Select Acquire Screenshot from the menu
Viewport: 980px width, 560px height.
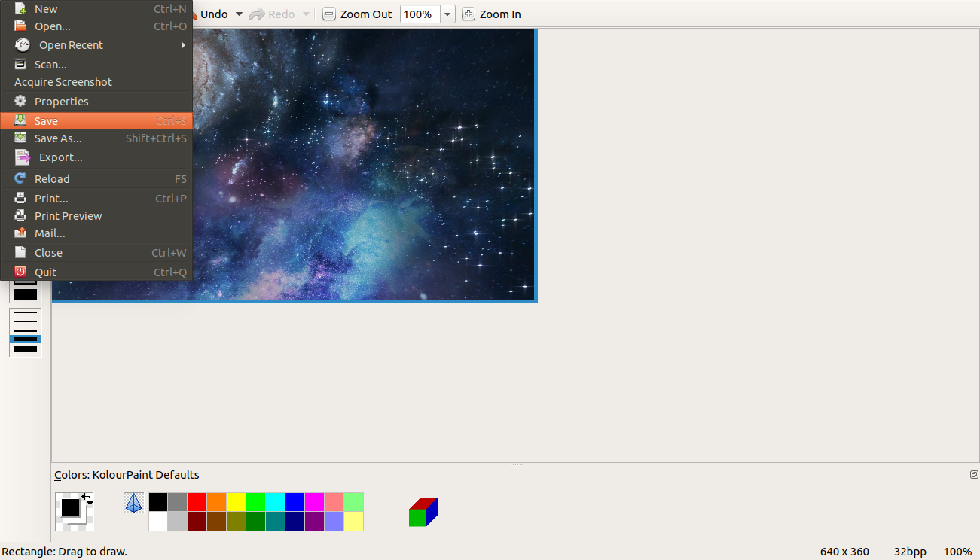(x=96, y=82)
